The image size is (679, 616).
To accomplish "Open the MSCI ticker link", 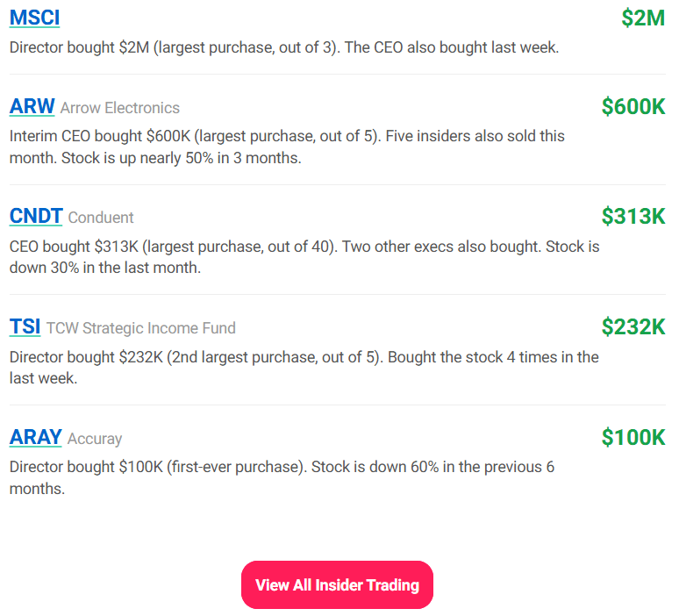I will coord(35,18).
